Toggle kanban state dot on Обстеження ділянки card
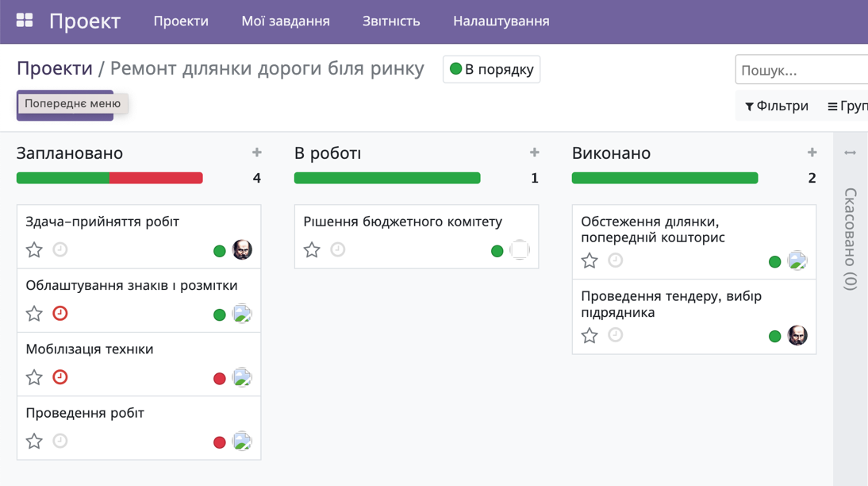 775,260
